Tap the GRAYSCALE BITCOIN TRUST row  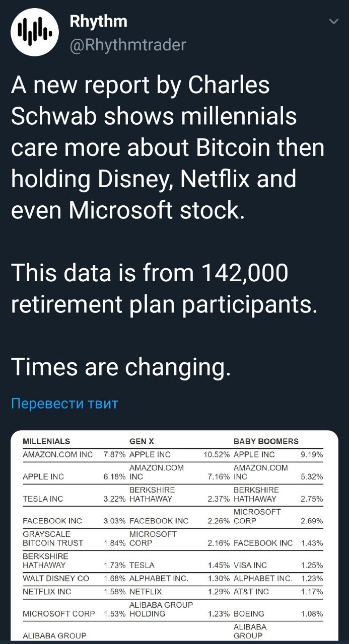click(47, 538)
